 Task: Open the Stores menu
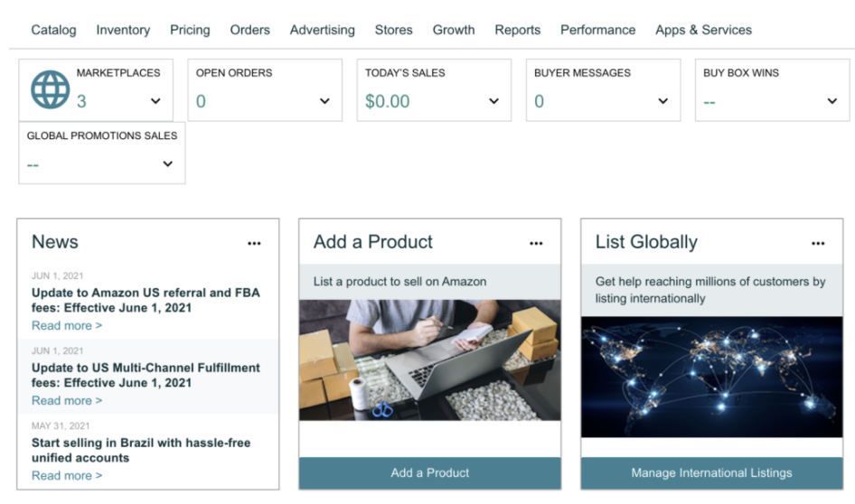pyautogui.click(x=394, y=30)
